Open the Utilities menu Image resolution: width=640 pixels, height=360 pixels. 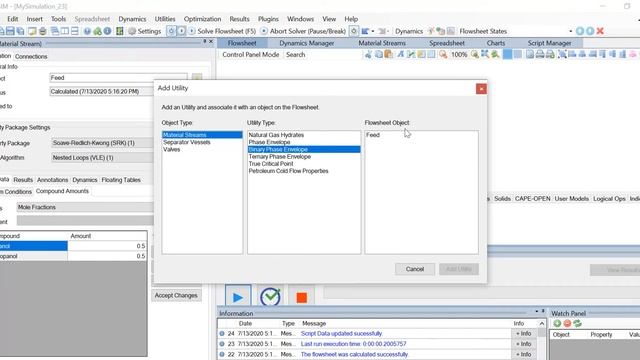pos(165,19)
